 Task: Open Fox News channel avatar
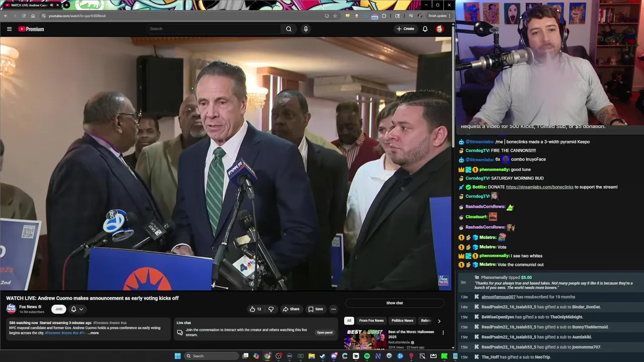(11, 309)
